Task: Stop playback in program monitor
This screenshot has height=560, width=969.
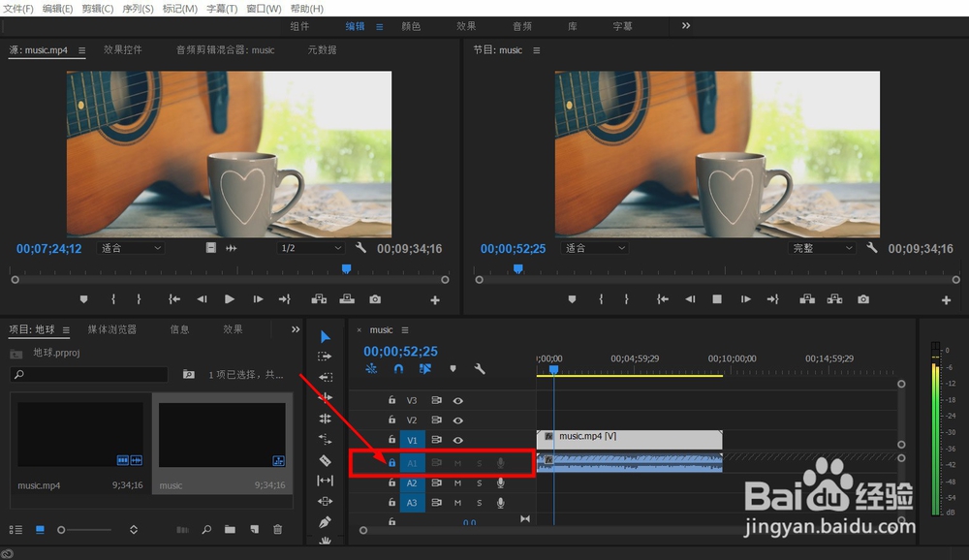Action: pos(717,299)
